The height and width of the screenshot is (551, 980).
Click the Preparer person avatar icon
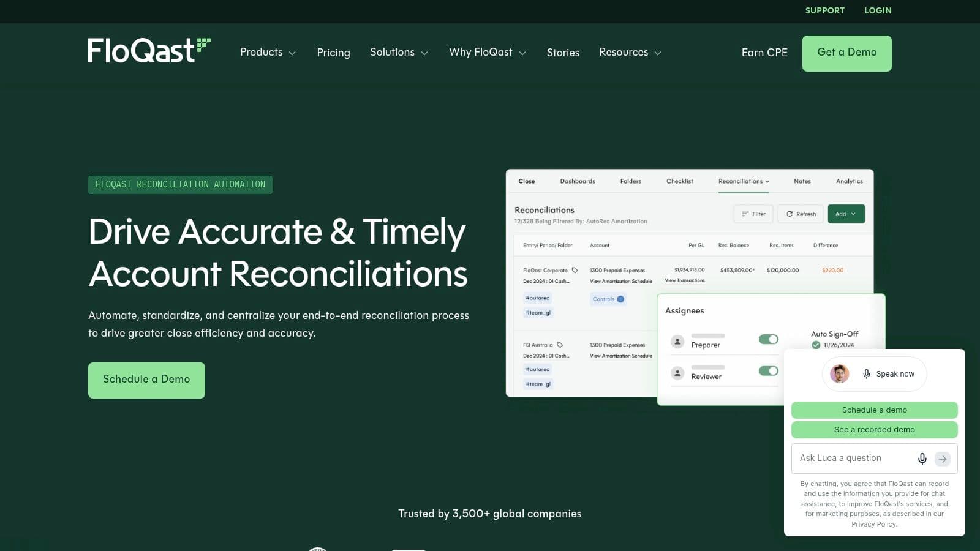coord(677,342)
